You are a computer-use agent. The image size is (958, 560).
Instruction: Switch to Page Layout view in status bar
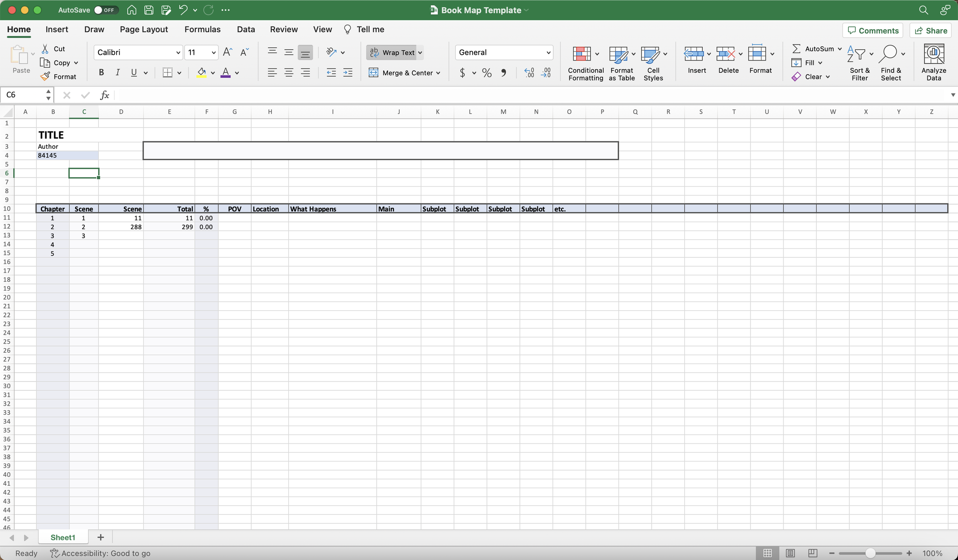point(790,553)
